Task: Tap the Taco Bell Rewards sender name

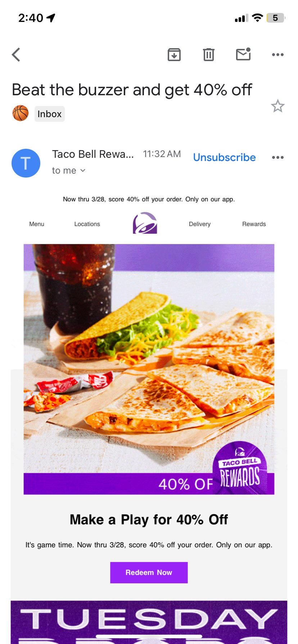Action: pos(93,154)
